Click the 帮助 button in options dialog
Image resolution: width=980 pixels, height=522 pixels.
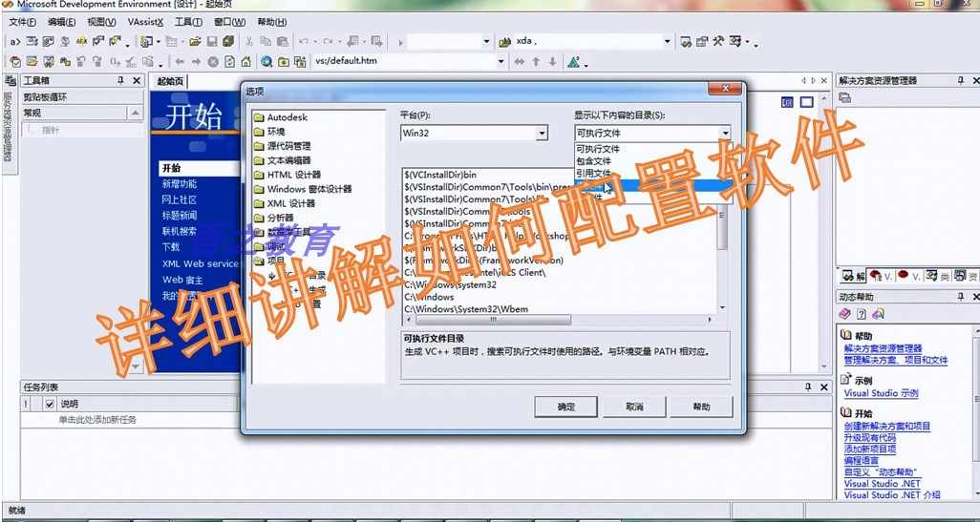point(701,407)
